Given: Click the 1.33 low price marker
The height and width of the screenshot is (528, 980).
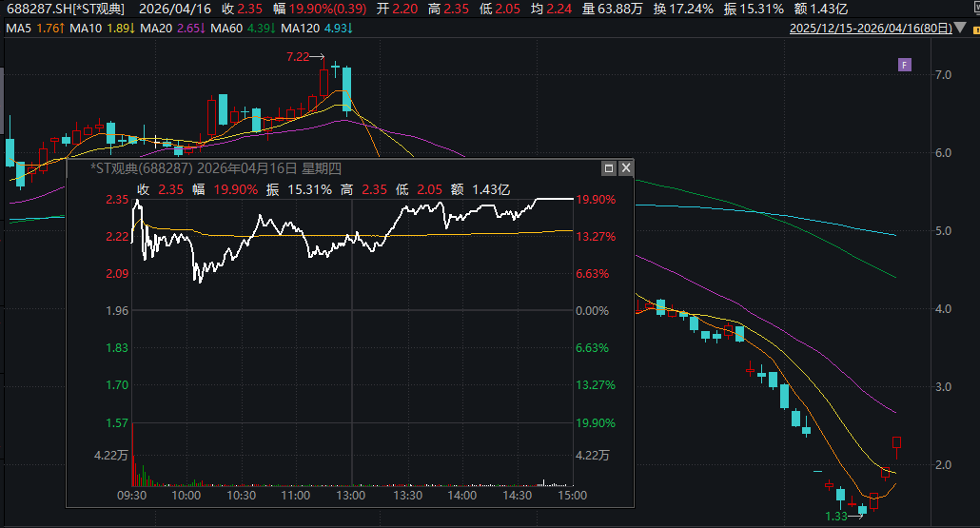Looking at the screenshot, I should [836, 517].
